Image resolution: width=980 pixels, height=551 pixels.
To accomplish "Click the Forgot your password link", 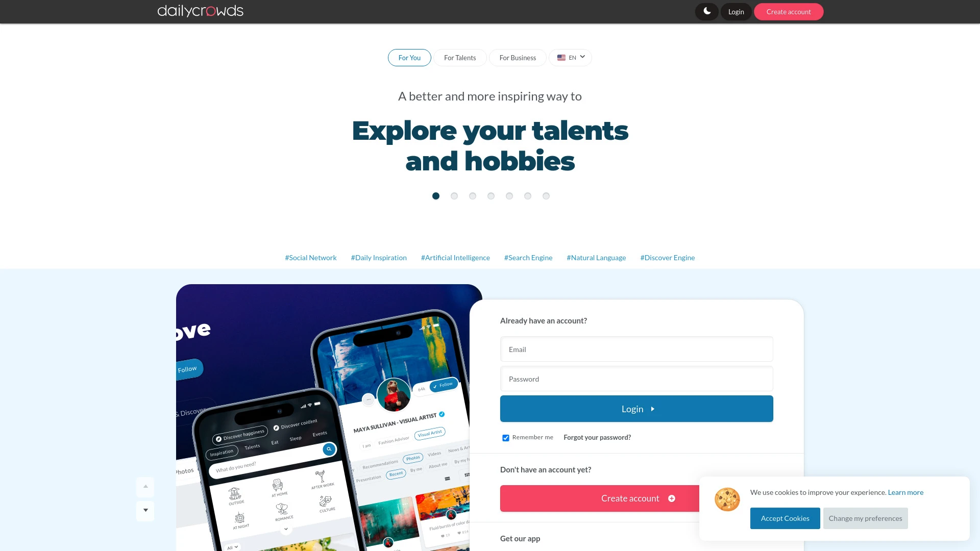I will [x=597, y=437].
